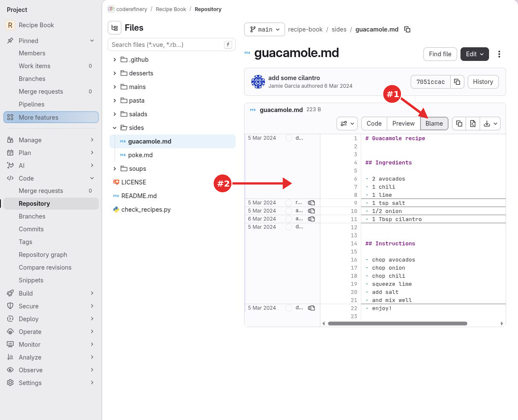This screenshot has height=420, width=518.
Task: View blame prior to line 9 change
Action: click(x=311, y=203)
